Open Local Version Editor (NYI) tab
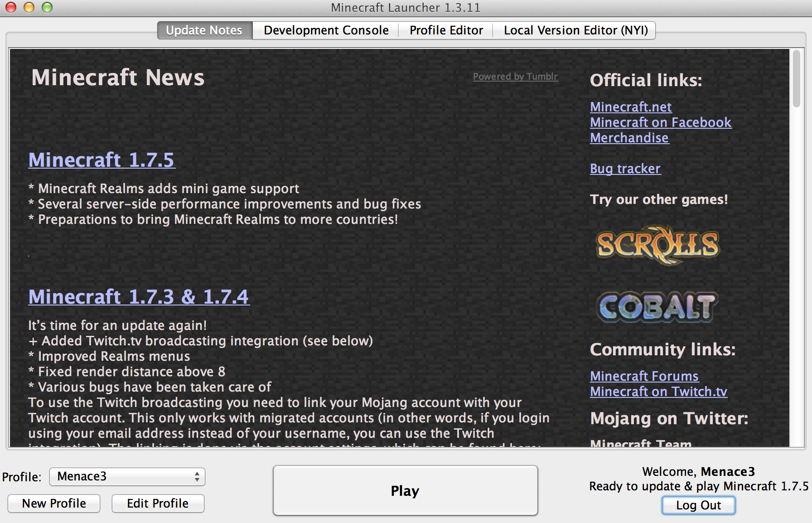 pos(575,30)
